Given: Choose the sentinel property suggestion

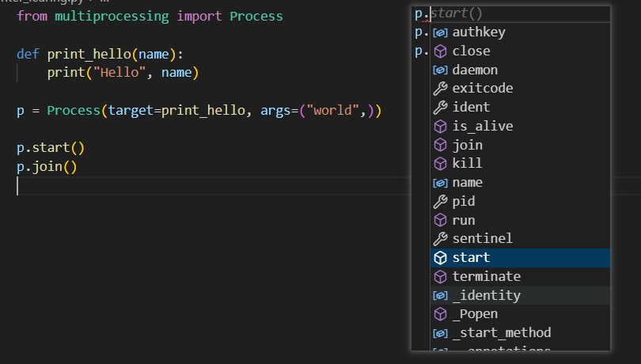Looking at the screenshot, I should click(482, 239).
